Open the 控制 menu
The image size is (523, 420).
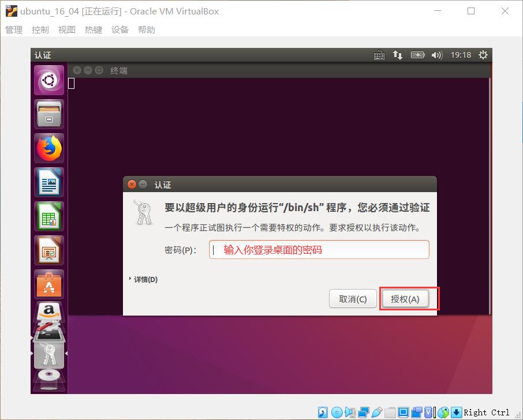(x=40, y=29)
